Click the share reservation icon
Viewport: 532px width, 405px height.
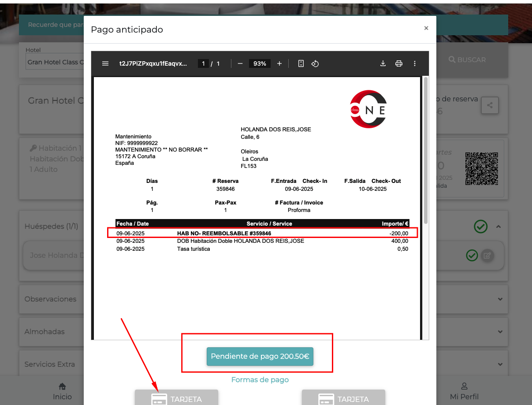tap(490, 105)
